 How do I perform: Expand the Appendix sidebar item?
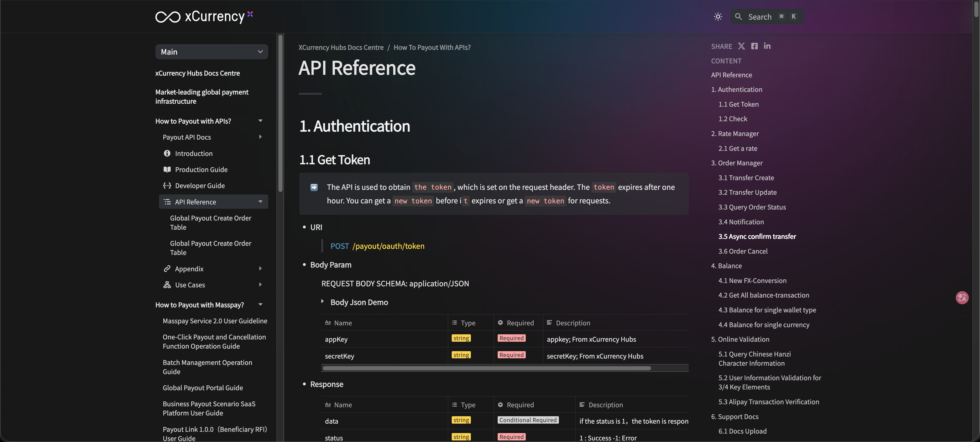tap(260, 268)
